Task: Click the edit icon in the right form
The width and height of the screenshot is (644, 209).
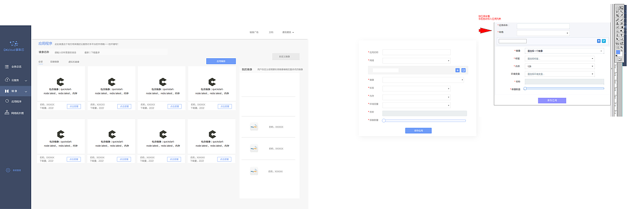Action: tap(604, 41)
